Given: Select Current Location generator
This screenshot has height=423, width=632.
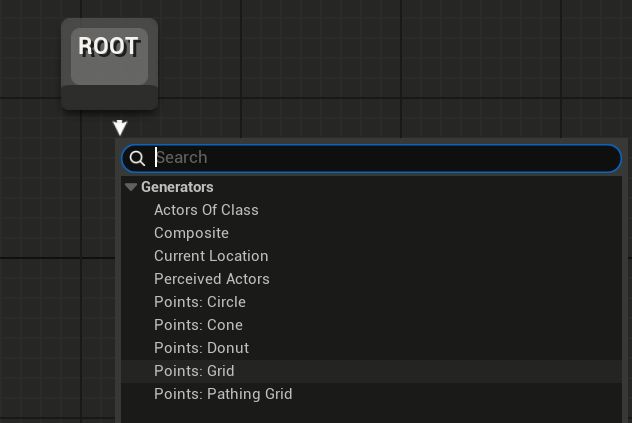Looking at the screenshot, I should (211, 256).
